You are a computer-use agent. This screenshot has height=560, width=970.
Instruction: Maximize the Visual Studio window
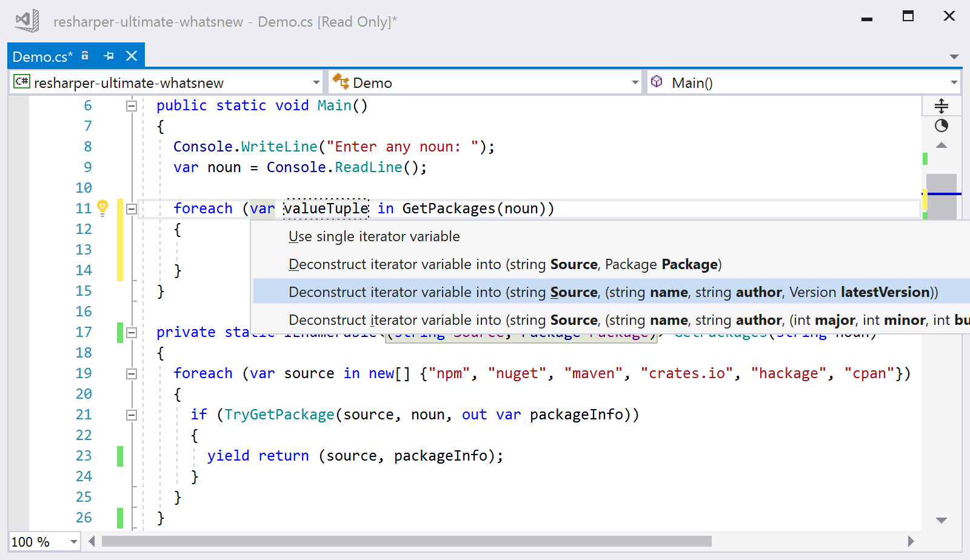point(908,16)
